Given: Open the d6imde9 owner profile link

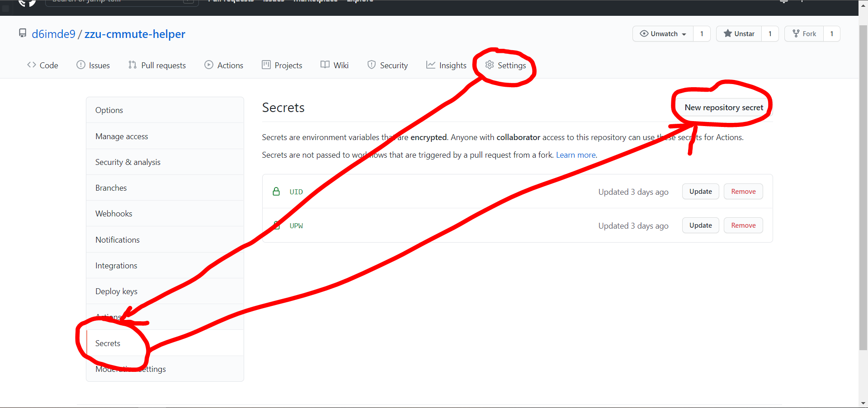Looking at the screenshot, I should (x=53, y=34).
